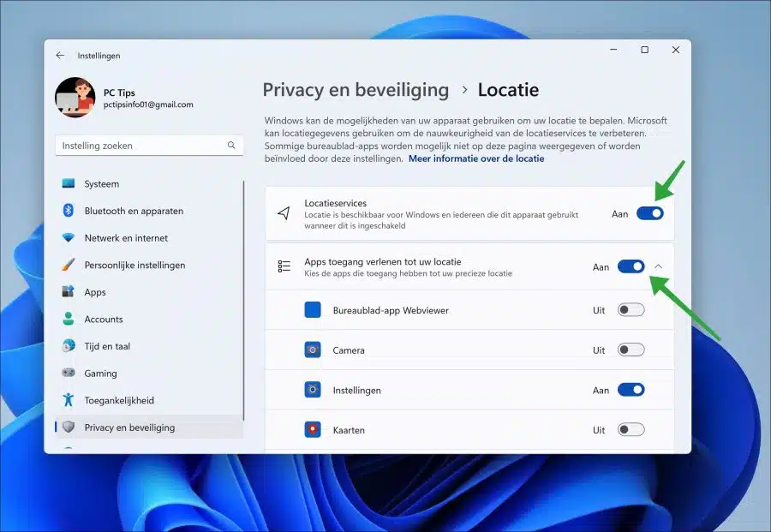Viewport: 771px width, 532px height.
Task: Click the app list icon beside Apps toegang
Action: click(284, 266)
